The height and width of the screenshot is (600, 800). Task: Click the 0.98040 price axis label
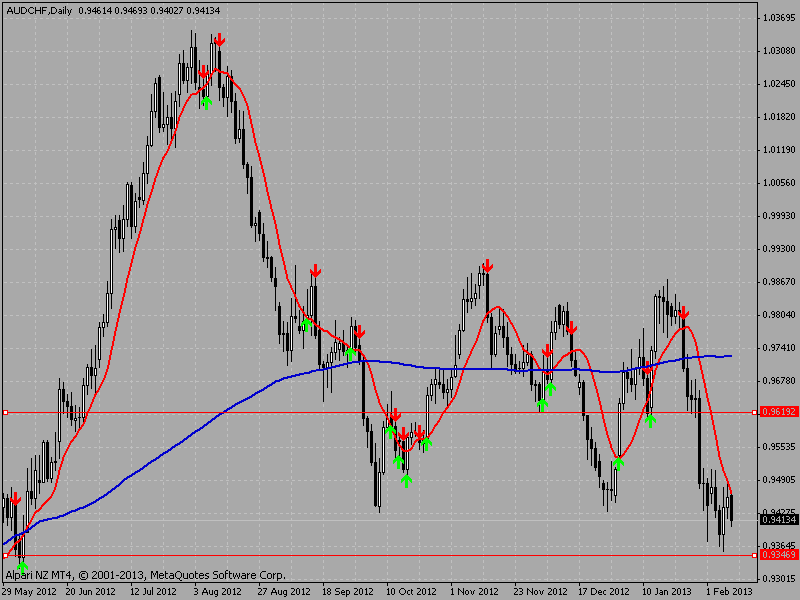(x=779, y=315)
